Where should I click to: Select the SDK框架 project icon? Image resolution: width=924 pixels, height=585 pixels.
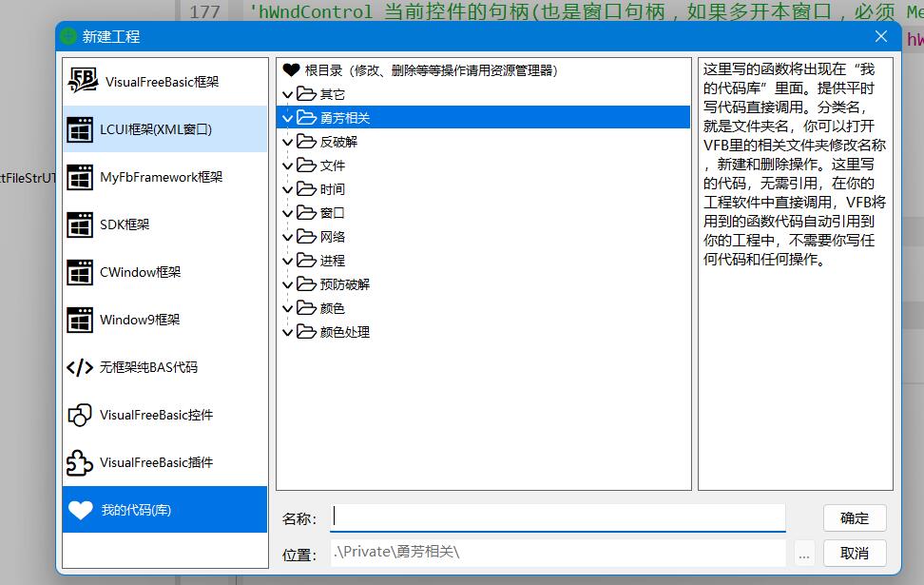click(x=80, y=224)
